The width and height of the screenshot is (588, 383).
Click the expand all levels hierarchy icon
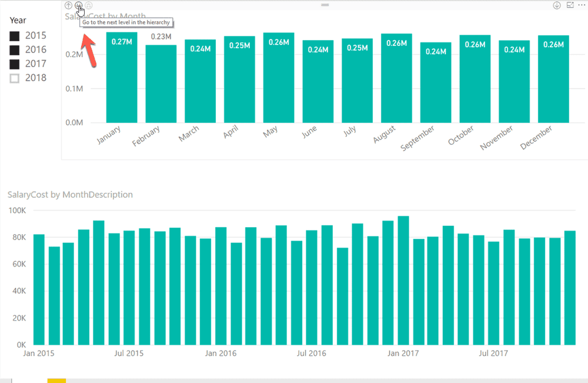tap(89, 5)
